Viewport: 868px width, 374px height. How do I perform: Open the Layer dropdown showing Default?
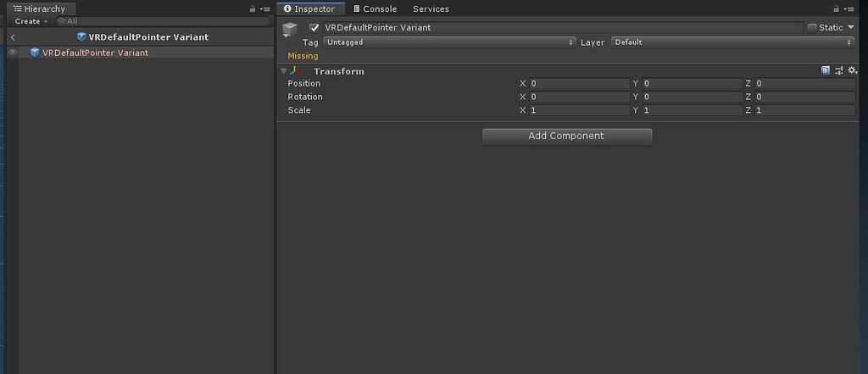click(x=733, y=42)
